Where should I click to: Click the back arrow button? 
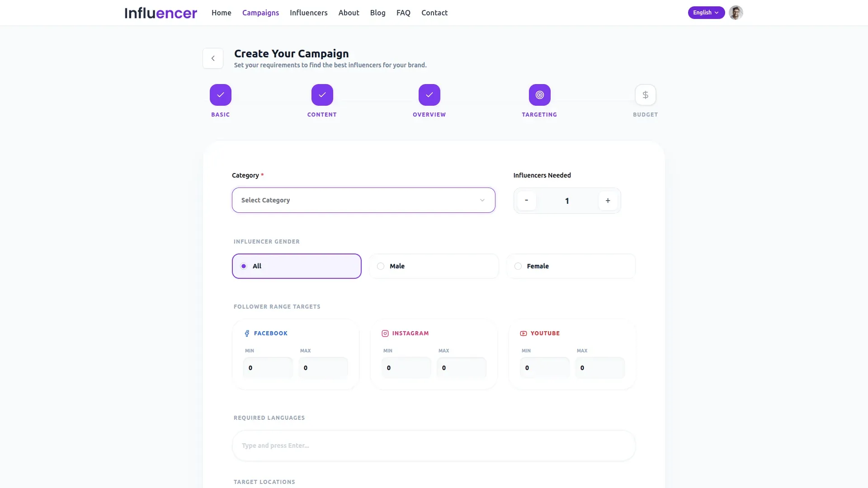[x=213, y=58]
